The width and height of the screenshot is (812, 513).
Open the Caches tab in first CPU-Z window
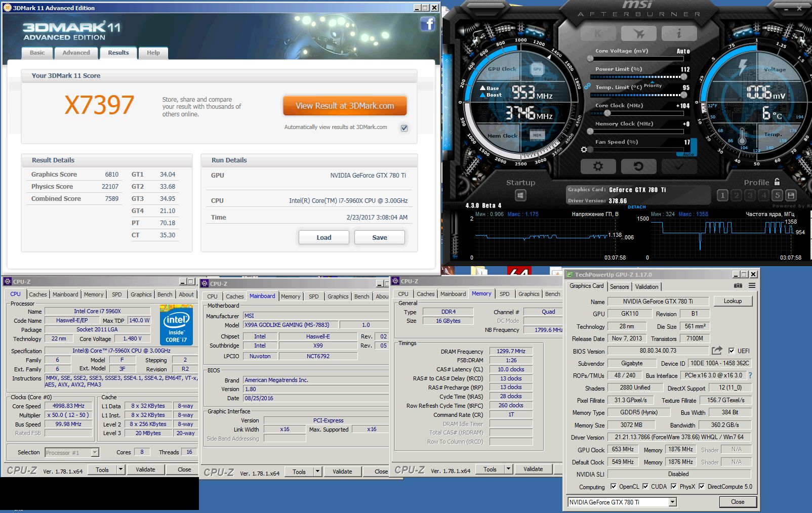tap(38, 294)
